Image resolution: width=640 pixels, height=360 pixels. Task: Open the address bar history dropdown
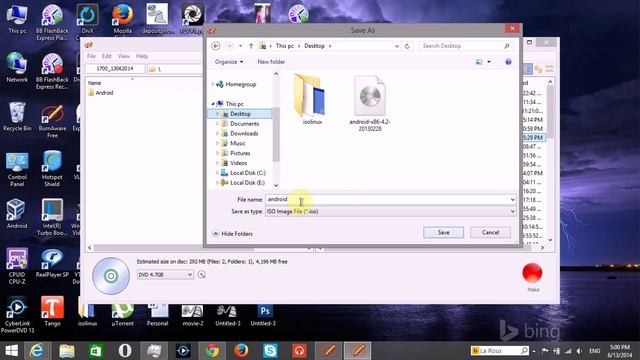[x=397, y=46]
